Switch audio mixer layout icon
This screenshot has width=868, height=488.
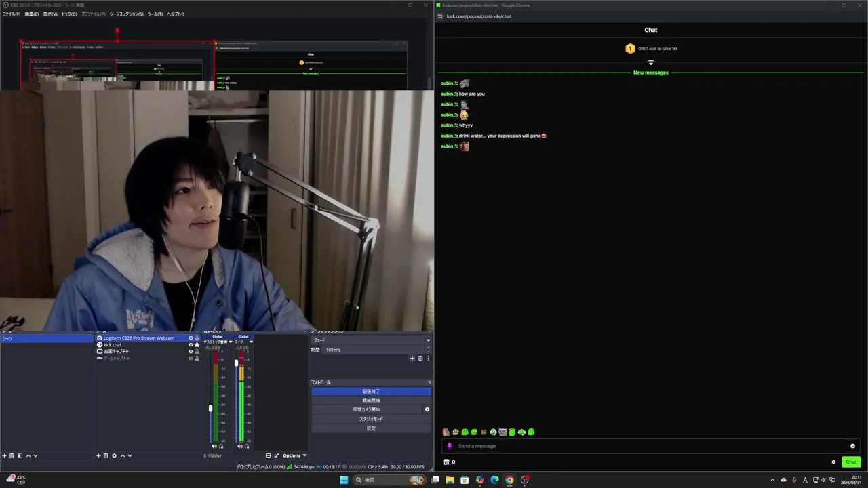pyautogui.click(x=268, y=455)
